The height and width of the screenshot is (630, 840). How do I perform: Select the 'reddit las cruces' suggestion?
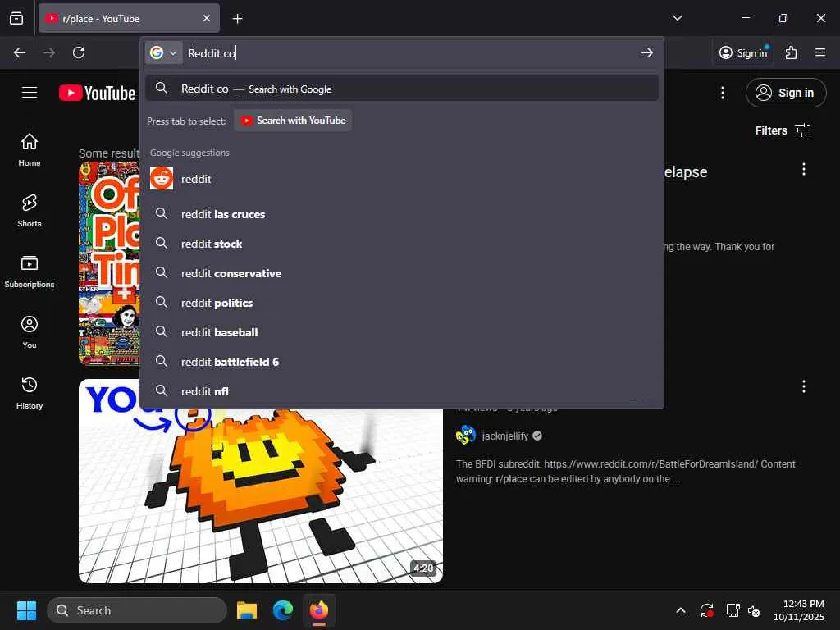coord(402,214)
